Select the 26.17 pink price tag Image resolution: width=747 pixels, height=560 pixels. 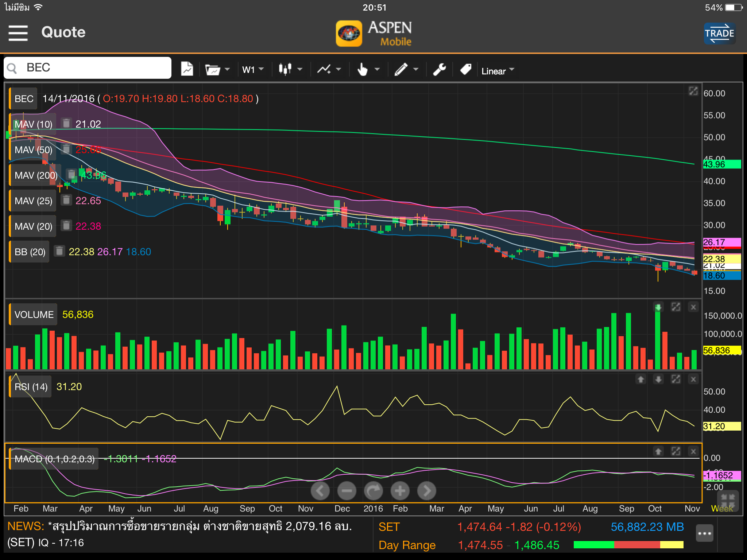[722, 242]
